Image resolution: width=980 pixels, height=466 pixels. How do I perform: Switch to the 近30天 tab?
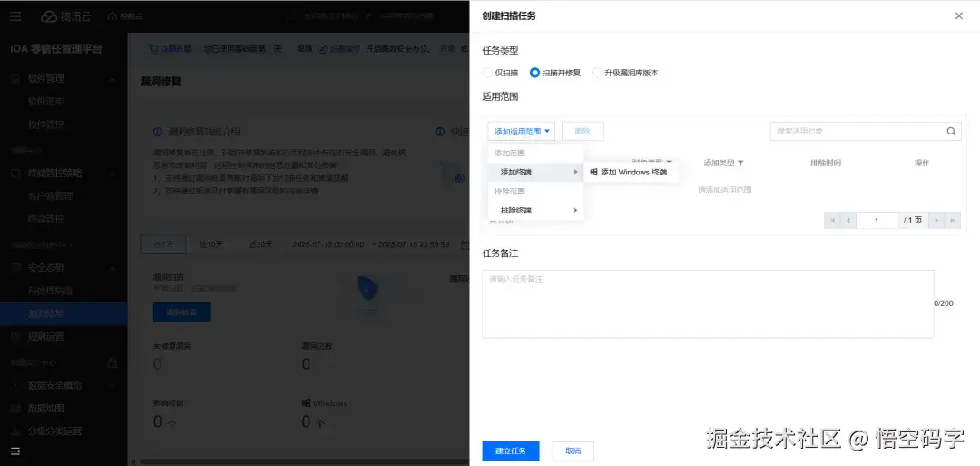(x=260, y=244)
